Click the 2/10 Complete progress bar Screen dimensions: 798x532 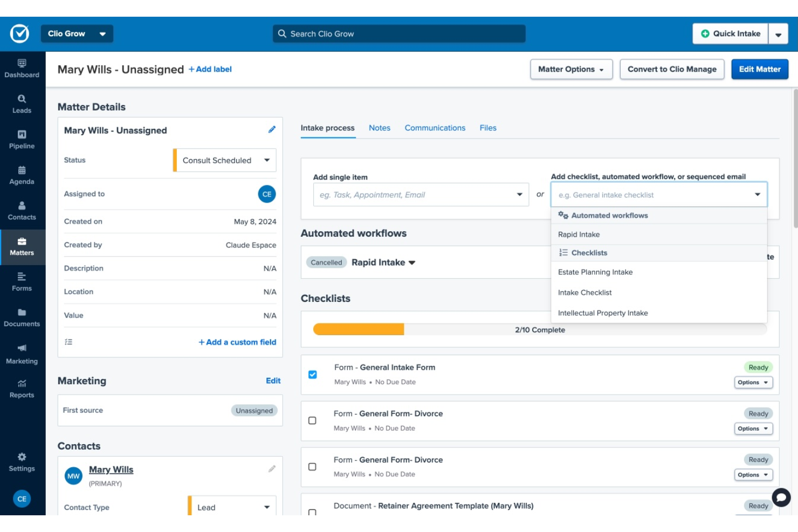(x=540, y=329)
